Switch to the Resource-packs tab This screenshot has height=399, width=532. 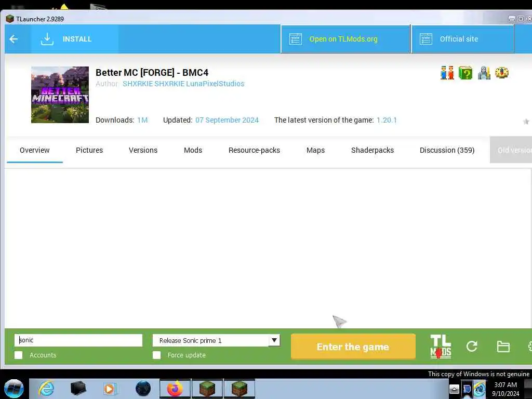pos(254,150)
